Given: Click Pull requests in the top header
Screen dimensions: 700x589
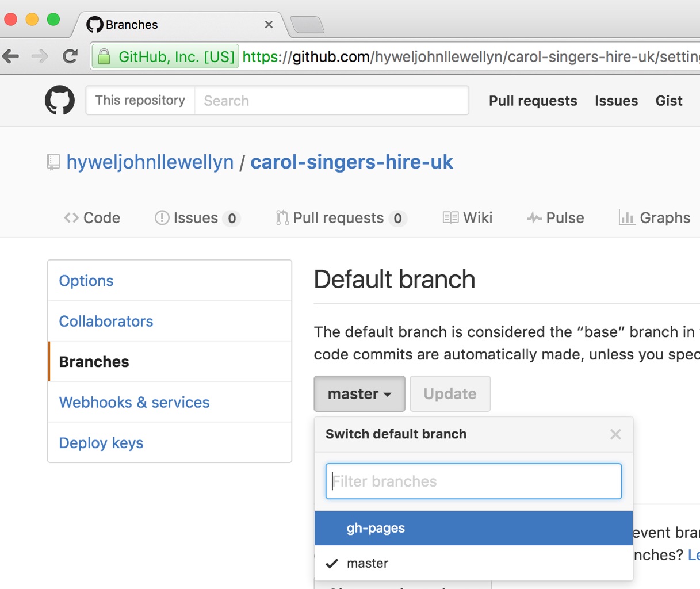Looking at the screenshot, I should [x=533, y=101].
